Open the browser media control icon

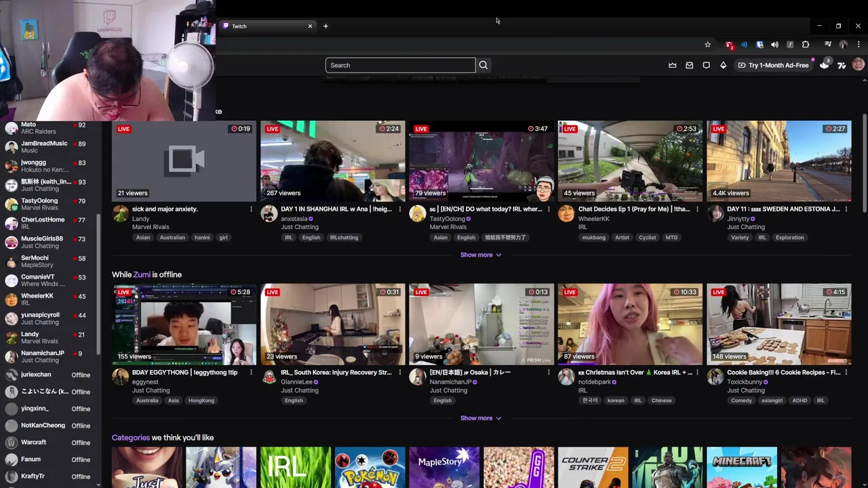[827, 45]
